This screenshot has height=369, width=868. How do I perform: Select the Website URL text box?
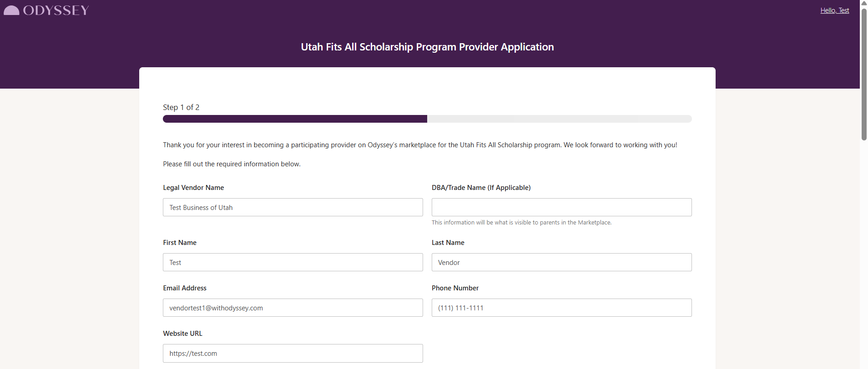[293, 353]
